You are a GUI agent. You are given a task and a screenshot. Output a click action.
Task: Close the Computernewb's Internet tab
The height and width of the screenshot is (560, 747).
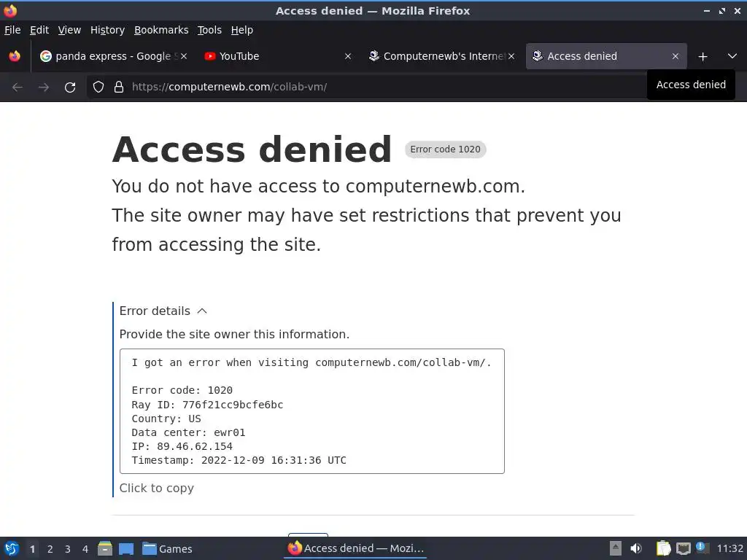click(x=511, y=56)
